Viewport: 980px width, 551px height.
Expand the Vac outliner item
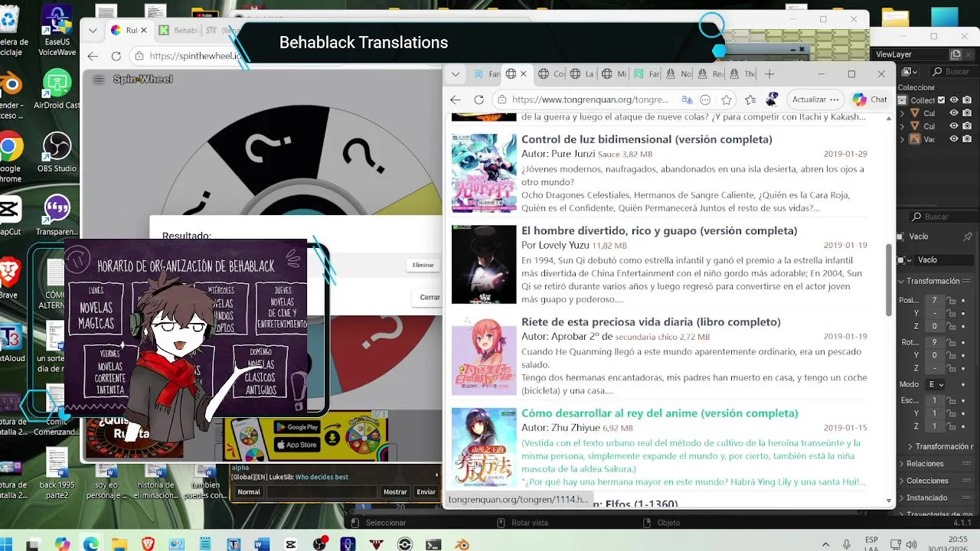coord(902,139)
